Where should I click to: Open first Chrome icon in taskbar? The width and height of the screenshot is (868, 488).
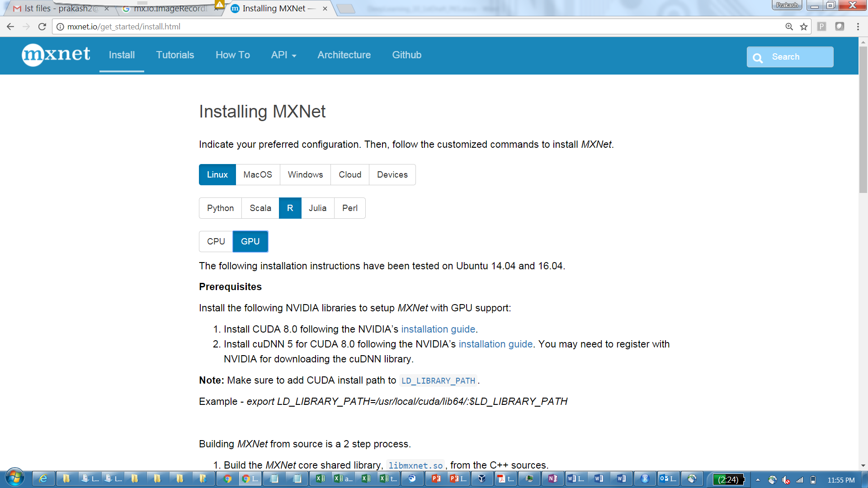[x=227, y=479]
